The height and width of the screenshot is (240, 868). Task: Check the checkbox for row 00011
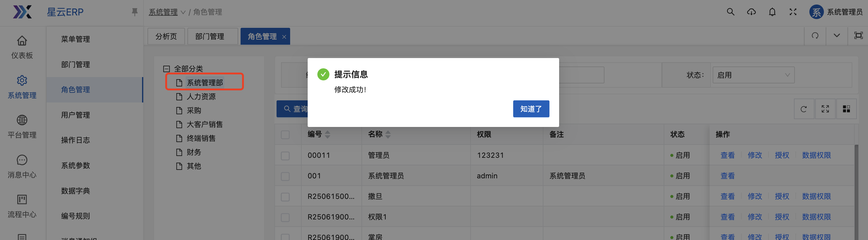(285, 156)
